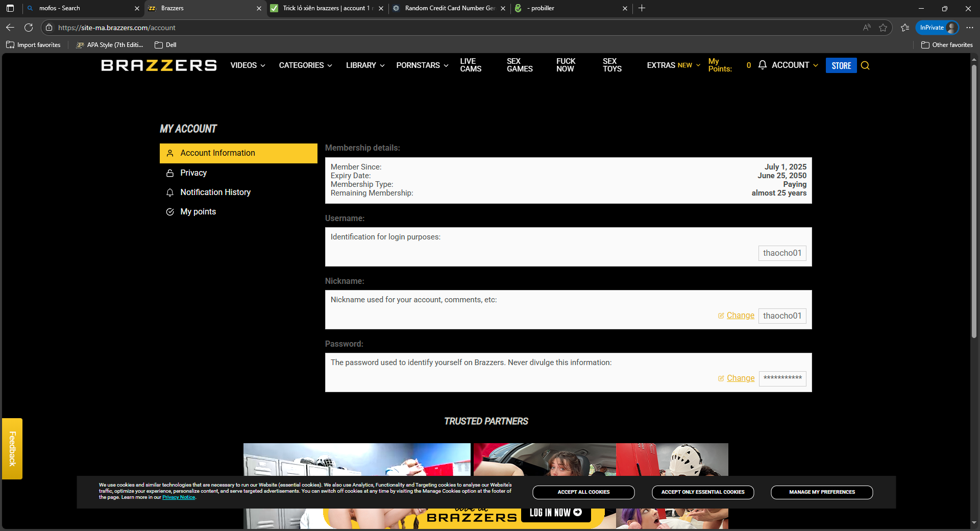
Task: Expand the Videos dropdown menu
Action: 248,65
